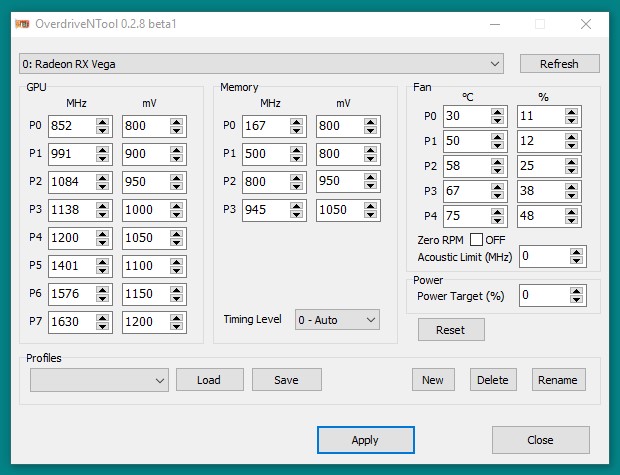This screenshot has height=475, width=620.
Task: Toggle the Zero RPM checkbox
Action: [475, 240]
